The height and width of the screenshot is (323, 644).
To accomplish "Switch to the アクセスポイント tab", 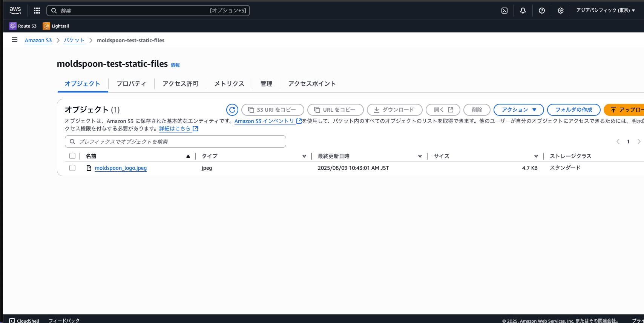I will [312, 84].
